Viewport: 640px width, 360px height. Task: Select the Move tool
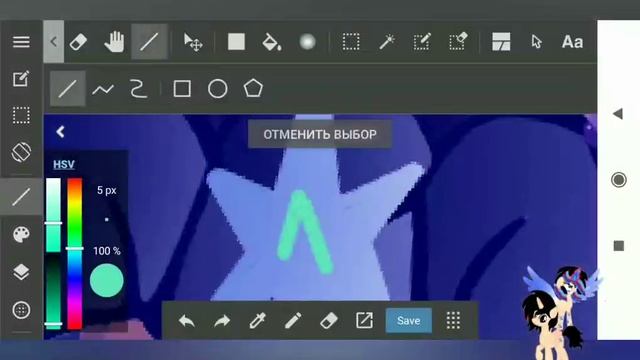click(193, 42)
